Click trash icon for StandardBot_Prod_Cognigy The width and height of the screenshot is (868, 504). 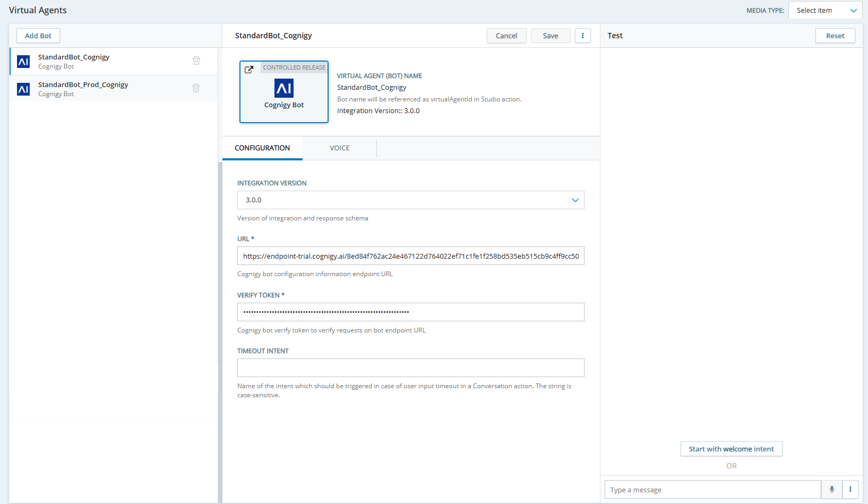click(x=196, y=88)
